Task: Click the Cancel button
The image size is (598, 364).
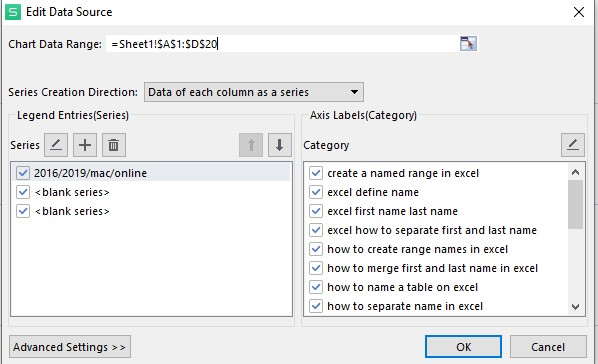Action: click(548, 347)
